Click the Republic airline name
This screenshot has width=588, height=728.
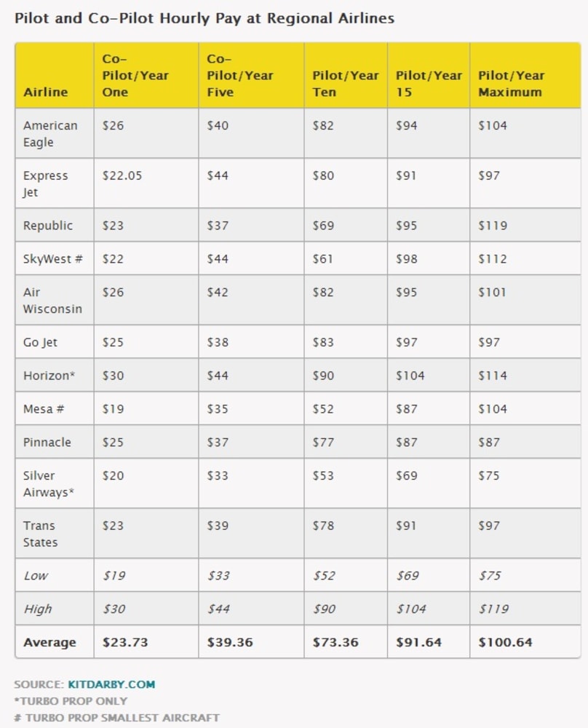coord(48,226)
